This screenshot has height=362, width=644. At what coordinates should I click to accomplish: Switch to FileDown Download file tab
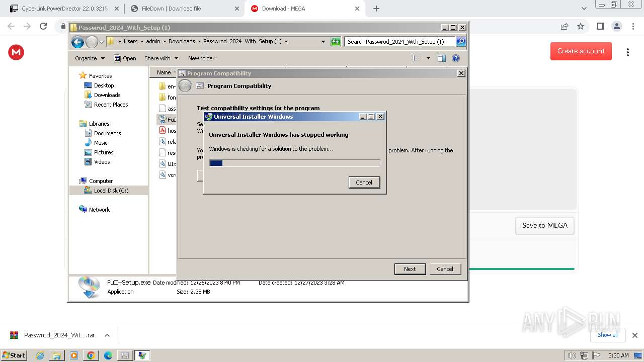pos(185,9)
